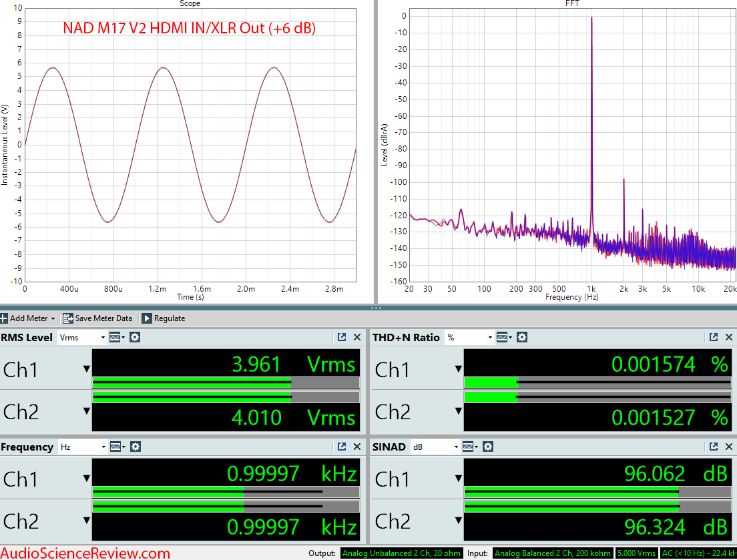Image resolution: width=737 pixels, height=560 pixels.
Task: Undock the SINAD meter panel
Action: [x=714, y=447]
